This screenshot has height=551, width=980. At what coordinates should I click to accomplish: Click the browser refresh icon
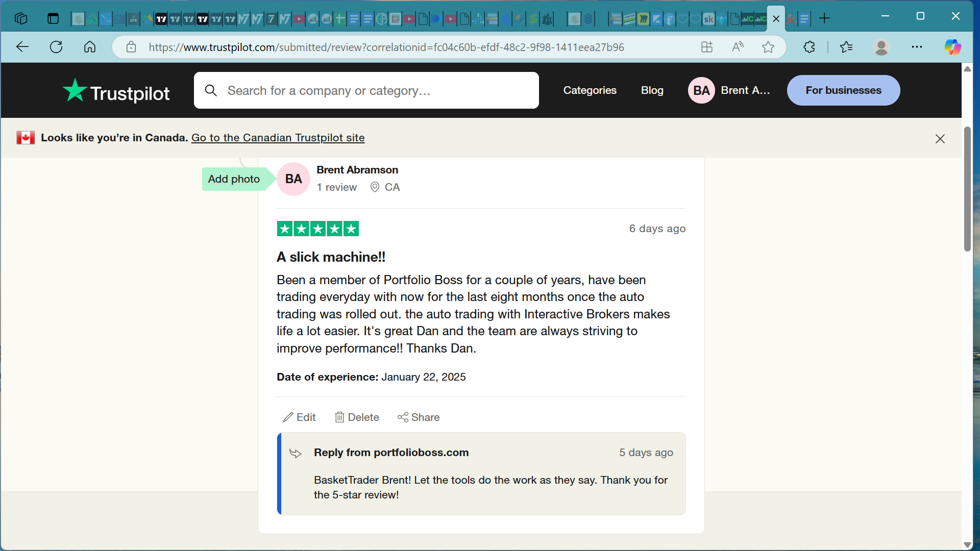click(x=56, y=47)
